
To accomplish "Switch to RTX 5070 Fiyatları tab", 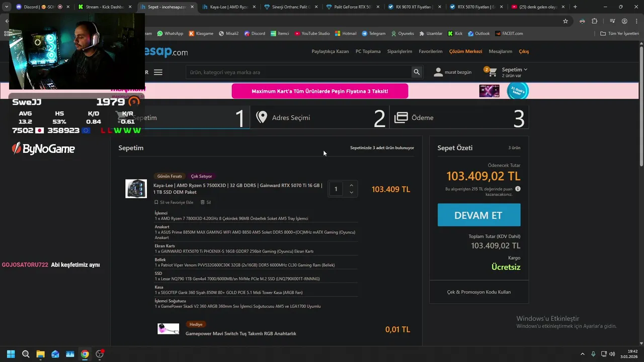I will 476,7.
